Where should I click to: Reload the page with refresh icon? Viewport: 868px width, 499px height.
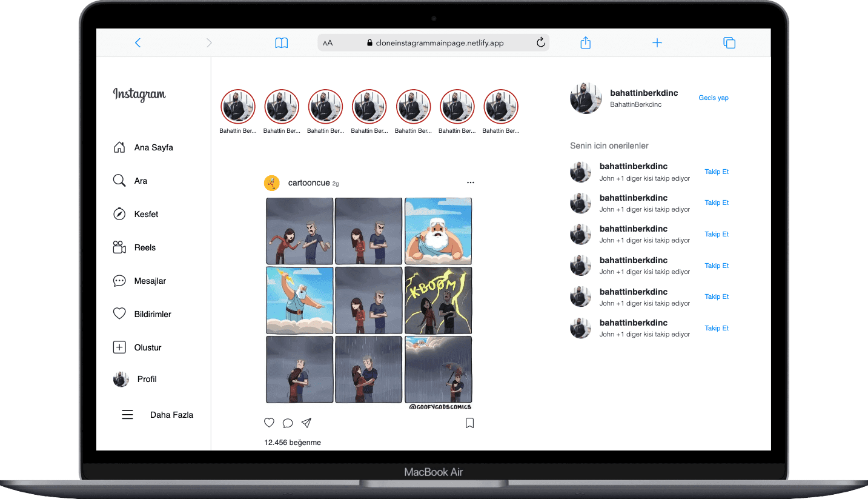pos(541,42)
